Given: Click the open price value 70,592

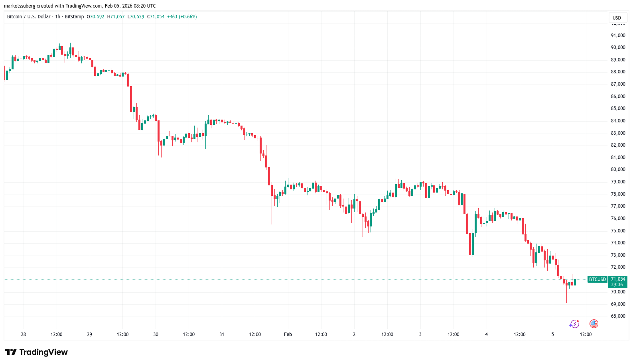Looking at the screenshot, I should 97,17.
